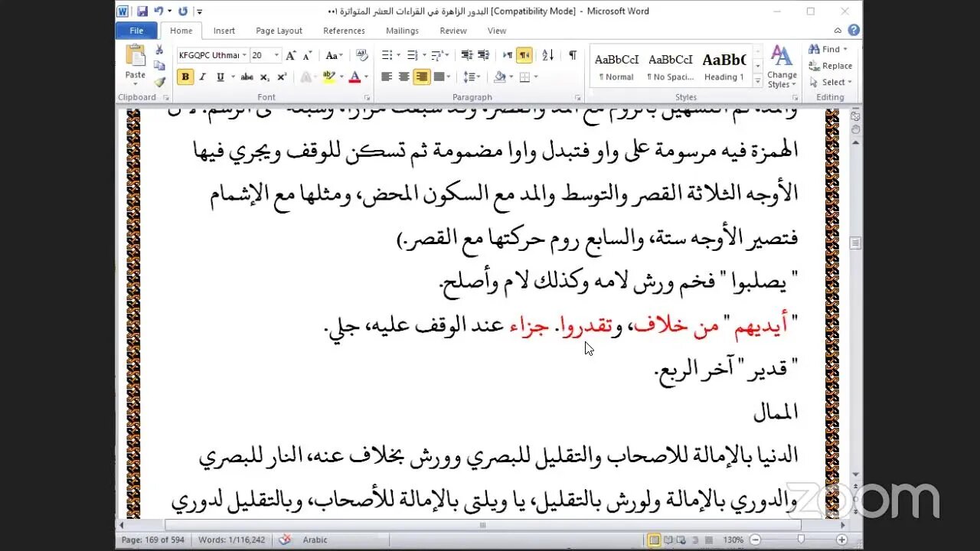This screenshot has width=980, height=551.
Task: Toggle show paragraph marks
Action: coord(573,55)
